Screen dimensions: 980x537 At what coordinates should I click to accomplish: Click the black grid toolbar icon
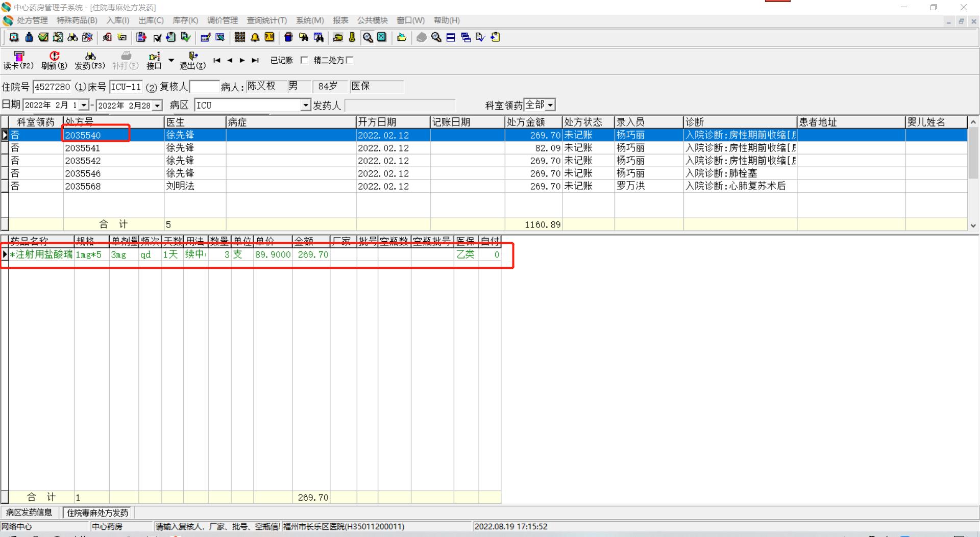(x=240, y=37)
